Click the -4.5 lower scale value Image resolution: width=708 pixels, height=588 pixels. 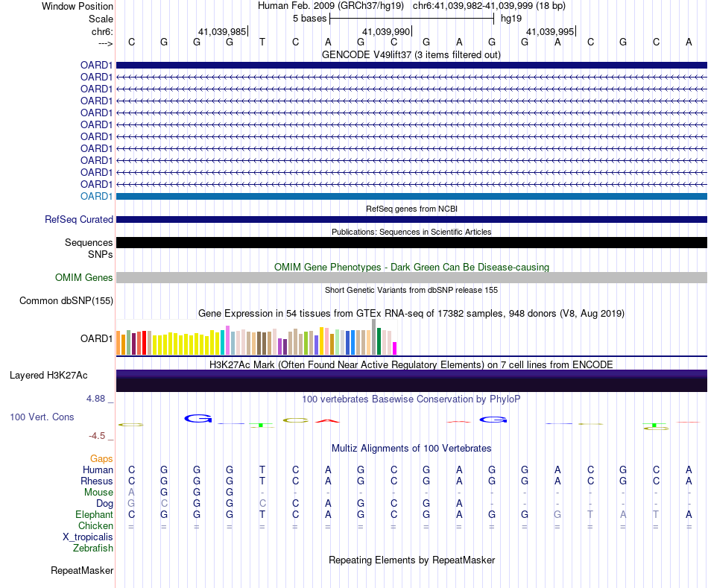97,436
